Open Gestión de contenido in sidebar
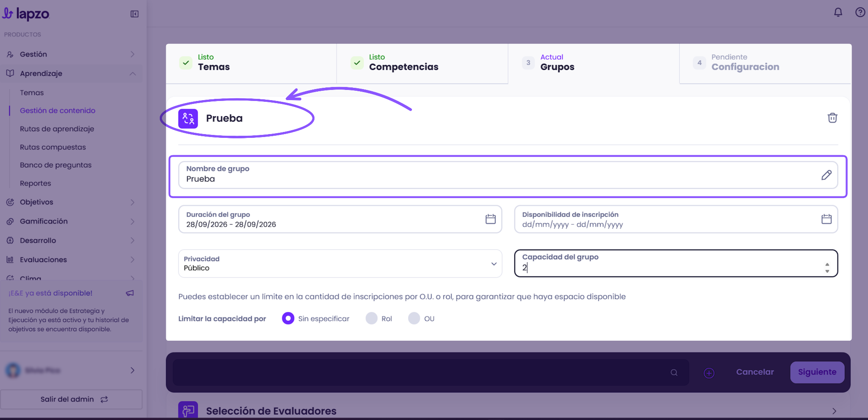Viewport: 868px width, 420px height. tap(58, 110)
